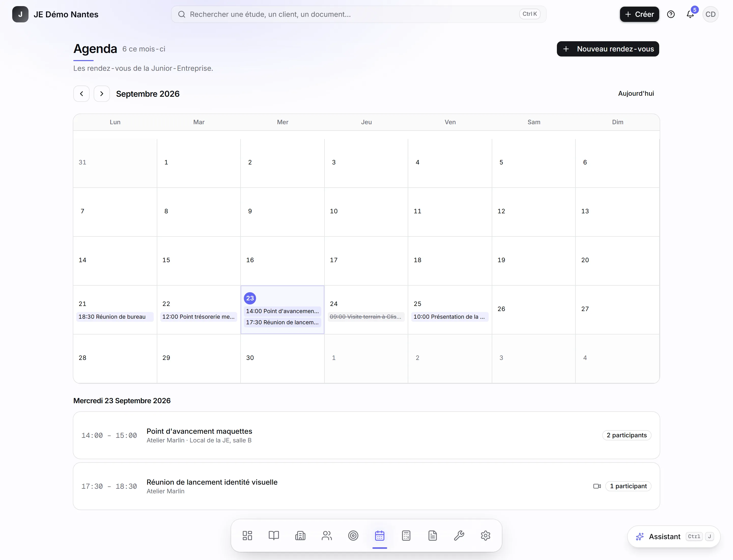Open cancelled 09:00 Visite terrain event

pos(366,317)
